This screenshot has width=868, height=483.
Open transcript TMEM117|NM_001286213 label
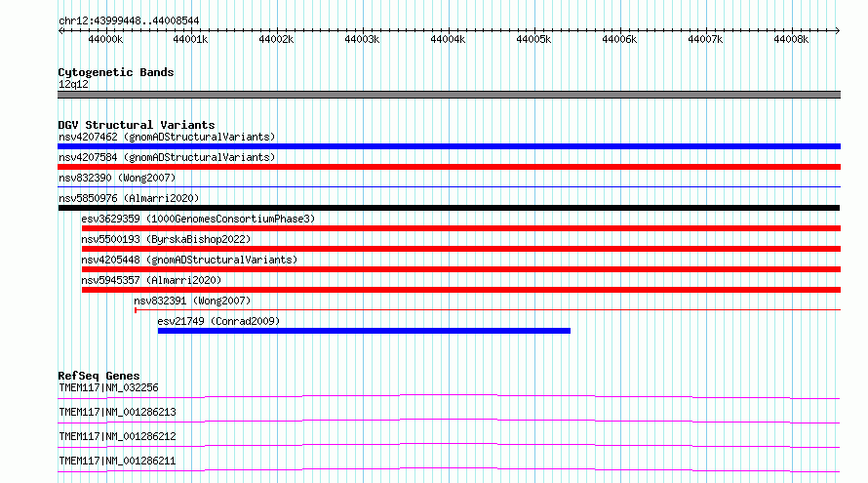tap(117, 412)
